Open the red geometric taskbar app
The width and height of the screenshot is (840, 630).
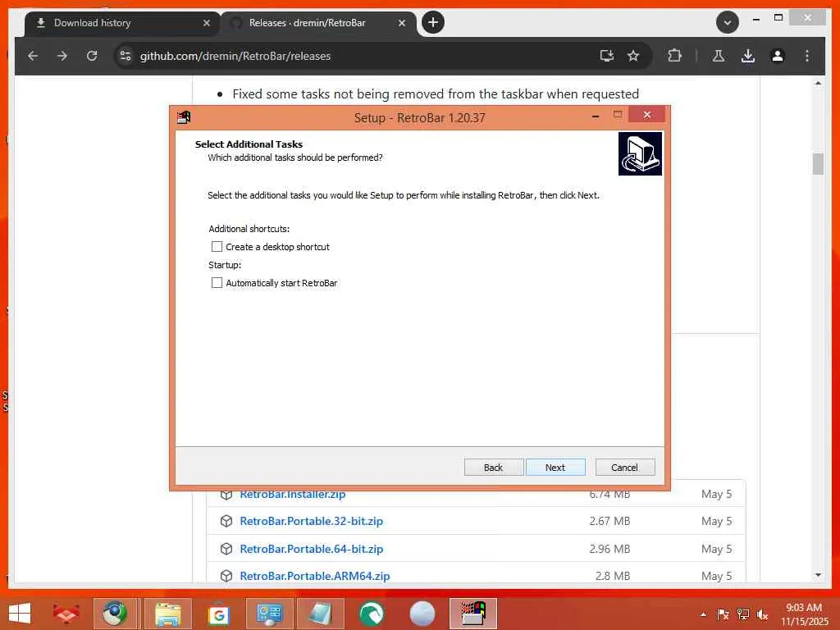[x=66, y=614]
